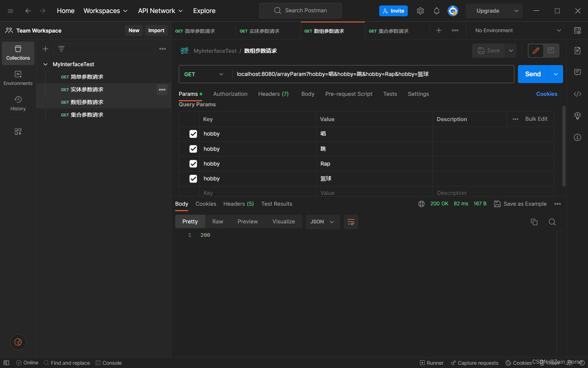Switch to comment mode icon

551,51
